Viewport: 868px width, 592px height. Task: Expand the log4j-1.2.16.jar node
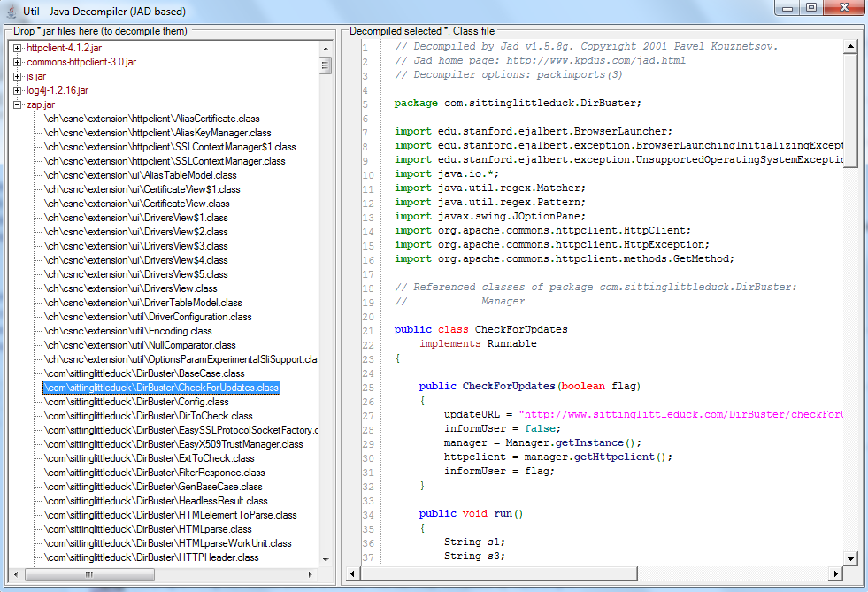pyautogui.click(x=18, y=90)
